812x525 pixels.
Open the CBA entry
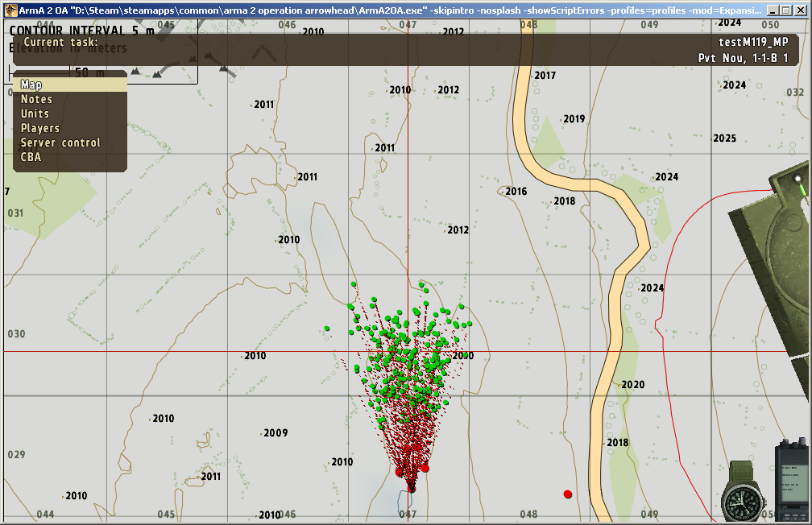(70, 157)
